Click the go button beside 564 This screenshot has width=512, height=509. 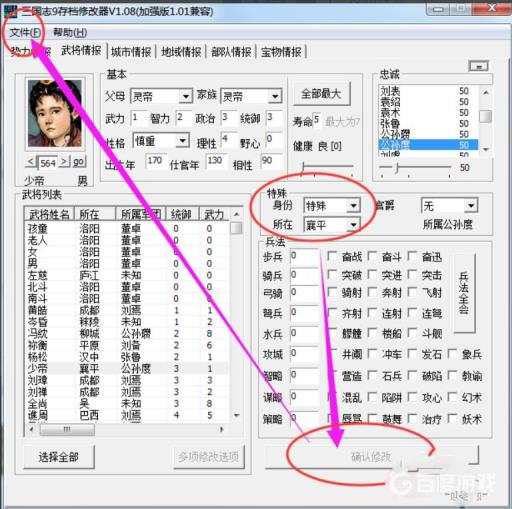(79, 162)
